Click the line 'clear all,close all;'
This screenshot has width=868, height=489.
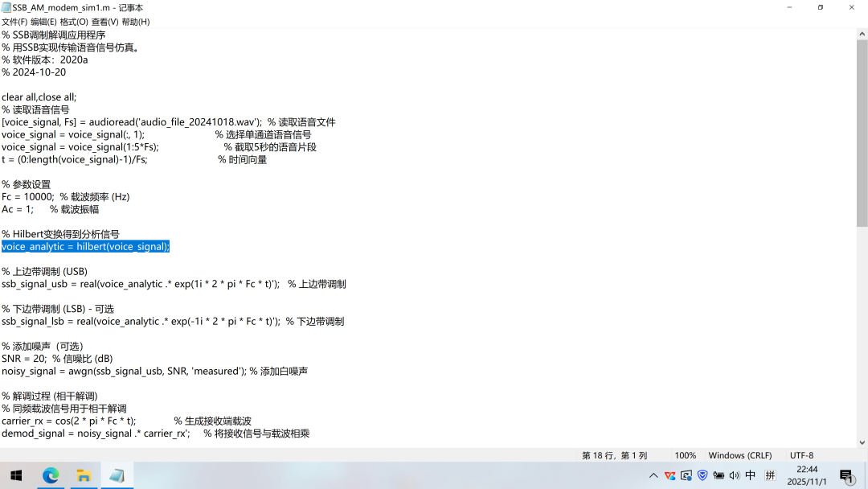point(39,97)
